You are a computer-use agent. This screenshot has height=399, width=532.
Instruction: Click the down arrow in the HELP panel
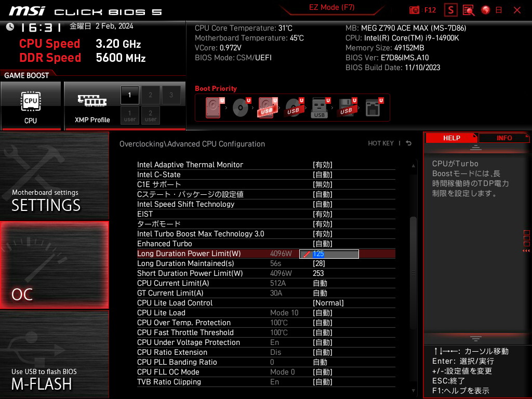pyautogui.click(x=476, y=339)
